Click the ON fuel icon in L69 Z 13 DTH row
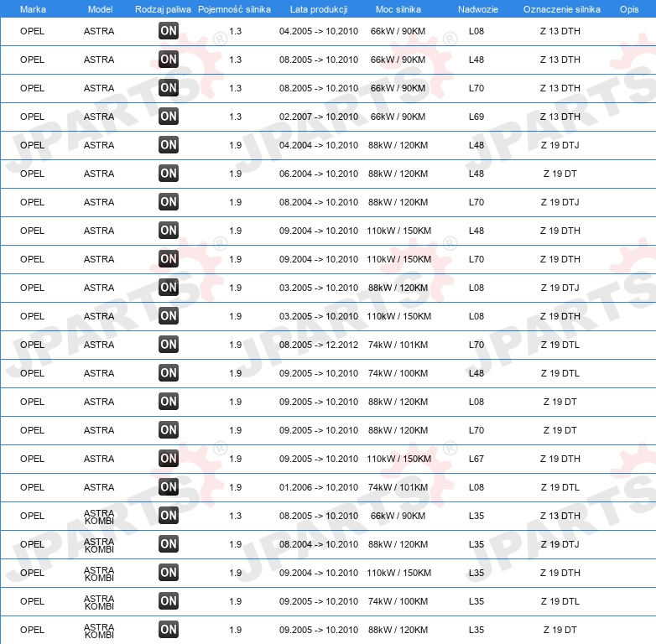This screenshot has height=644, width=656. [169, 117]
